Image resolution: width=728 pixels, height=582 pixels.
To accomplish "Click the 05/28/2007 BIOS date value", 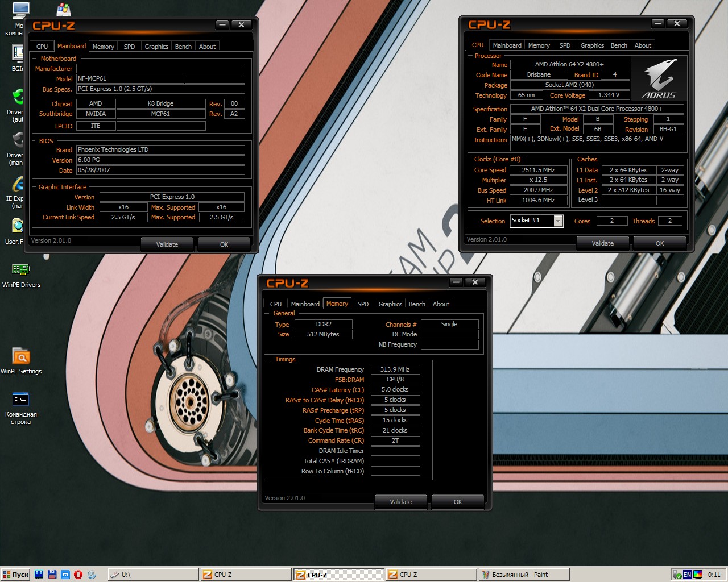I will (x=160, y=170).
